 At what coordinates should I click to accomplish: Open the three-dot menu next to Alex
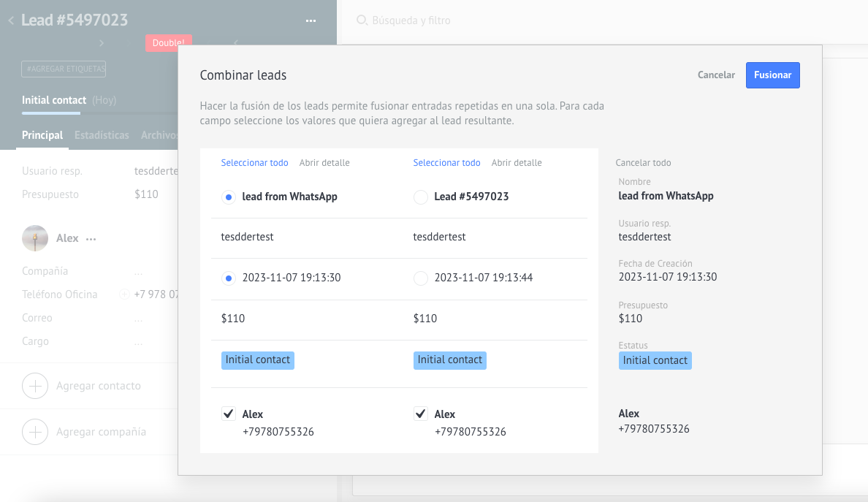point(91,239)
